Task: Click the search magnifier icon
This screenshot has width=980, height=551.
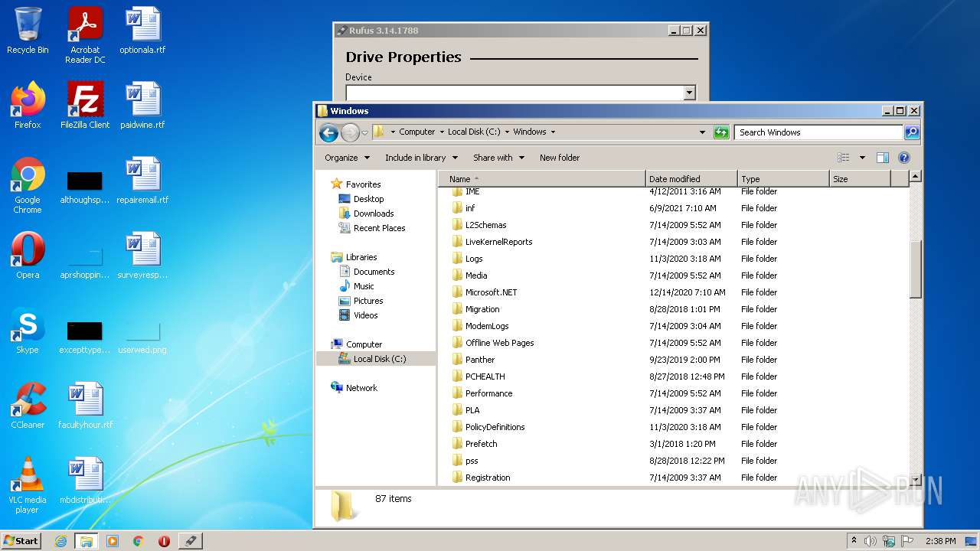Action: [x=911, y=132]
